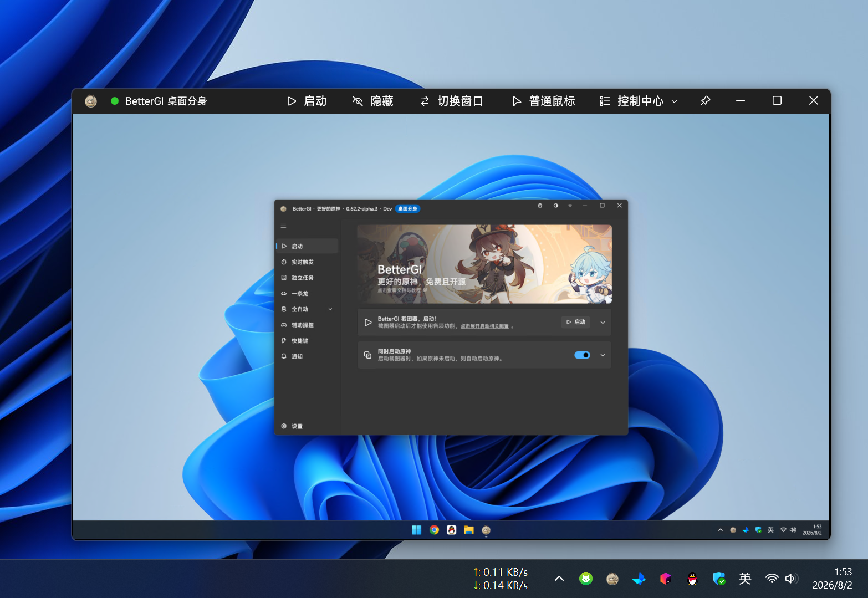Open the 通知 bell page
868x598 pixels.
tap(307, 357)
